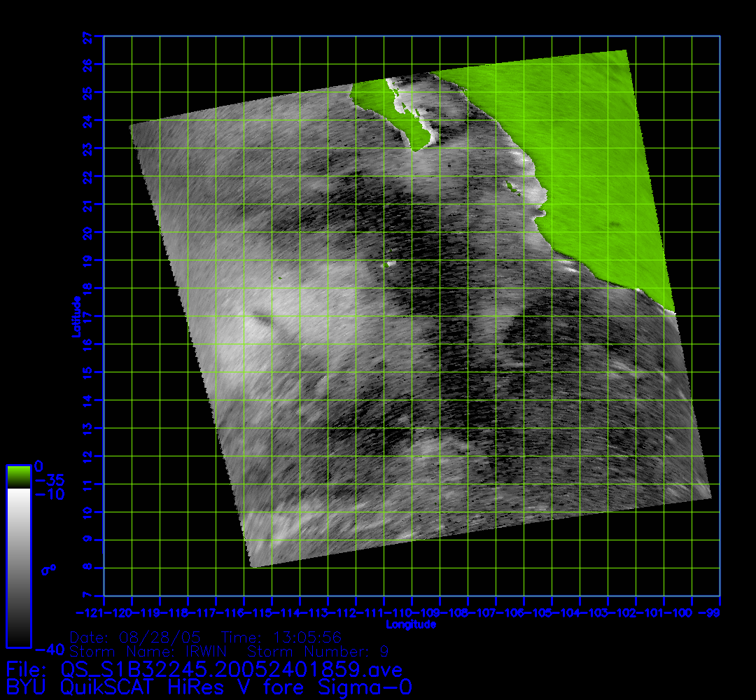This screenshot has height=700, width=756.
Task: Click the white top of the grayscale bar
Action: point(18,496)
